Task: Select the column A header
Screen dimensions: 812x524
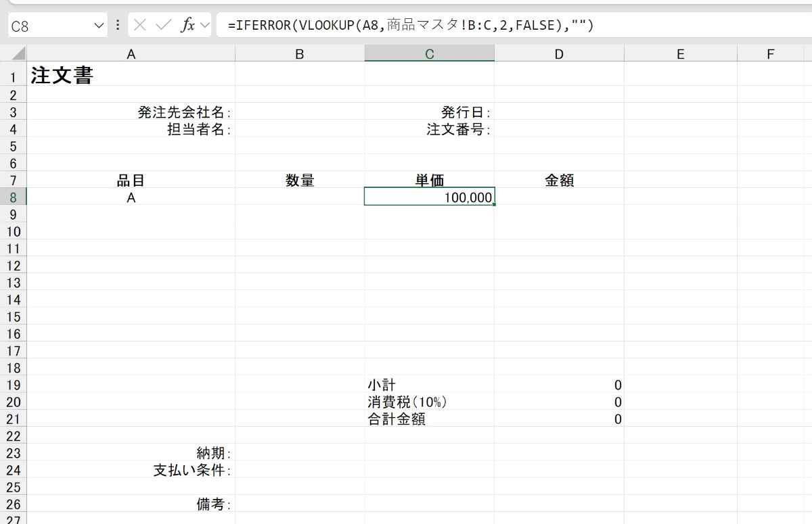Action: [131, 54]
